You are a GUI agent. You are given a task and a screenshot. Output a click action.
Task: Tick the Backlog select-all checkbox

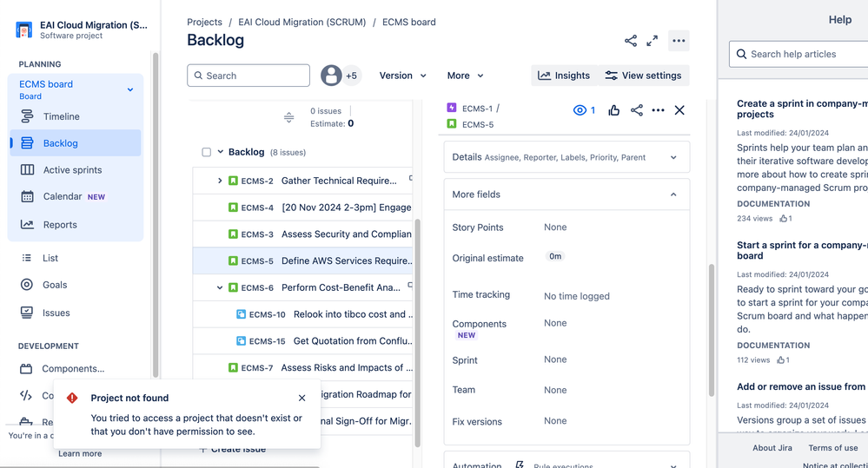(x=207, y=152)
